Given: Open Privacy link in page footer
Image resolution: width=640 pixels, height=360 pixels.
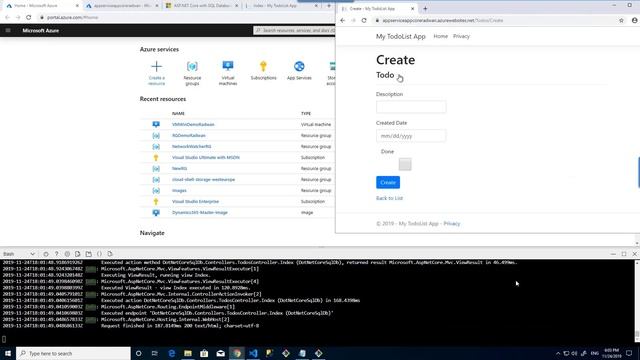Looking at the screenshot, I should [451, 224].
